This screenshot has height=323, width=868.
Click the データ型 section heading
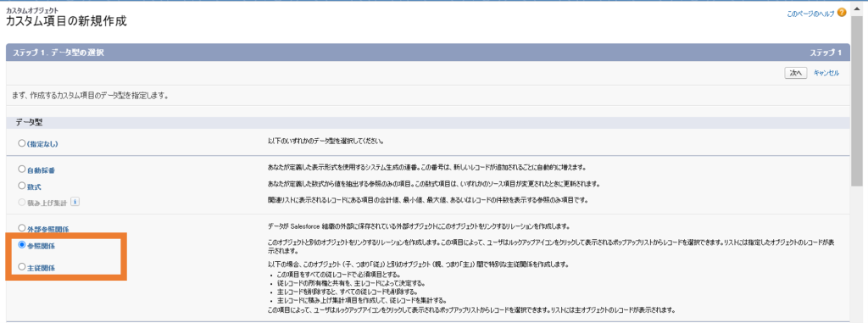30,122
